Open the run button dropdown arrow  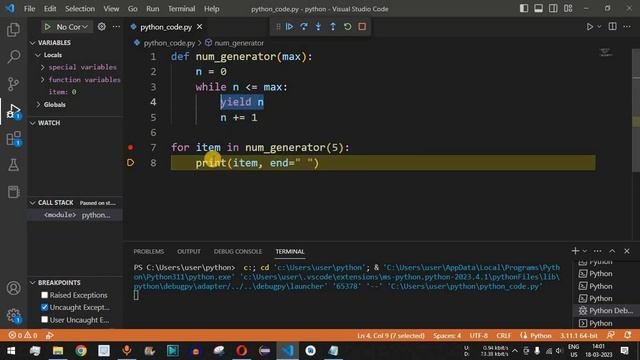(599, 27)
